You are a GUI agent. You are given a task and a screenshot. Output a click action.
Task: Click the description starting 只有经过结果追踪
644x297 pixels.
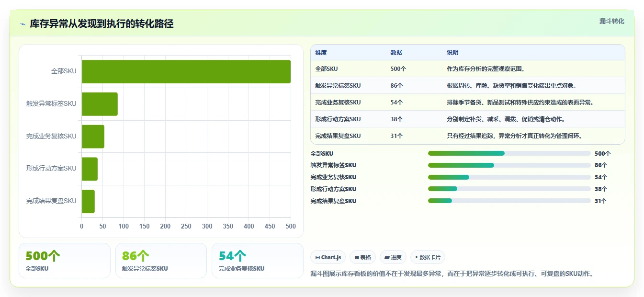pyautogui.click(x=514, y=136)
